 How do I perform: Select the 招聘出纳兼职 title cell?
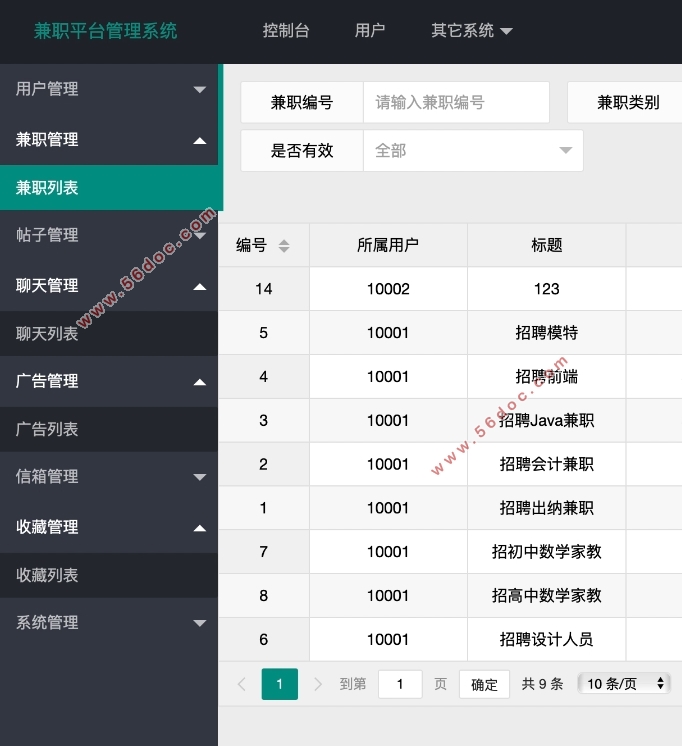(x=546, y=508)
